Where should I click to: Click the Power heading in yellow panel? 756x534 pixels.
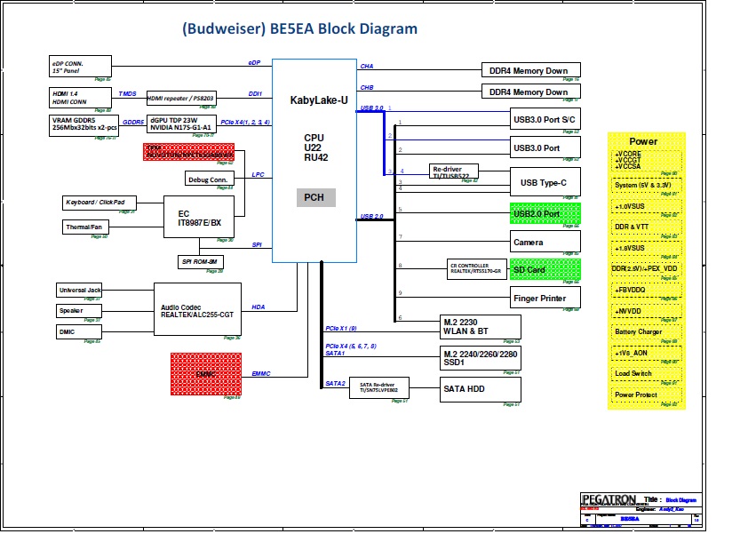(x=643, y=141)
